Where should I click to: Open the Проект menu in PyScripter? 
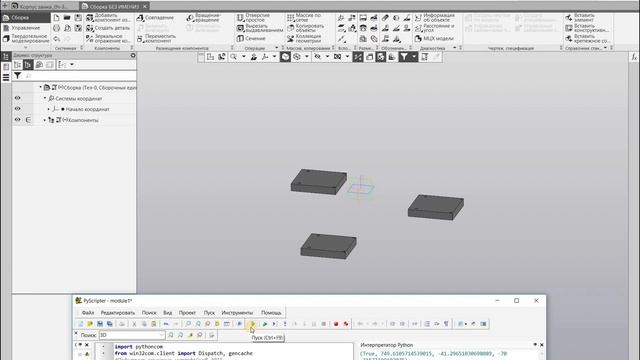(187, 313)
